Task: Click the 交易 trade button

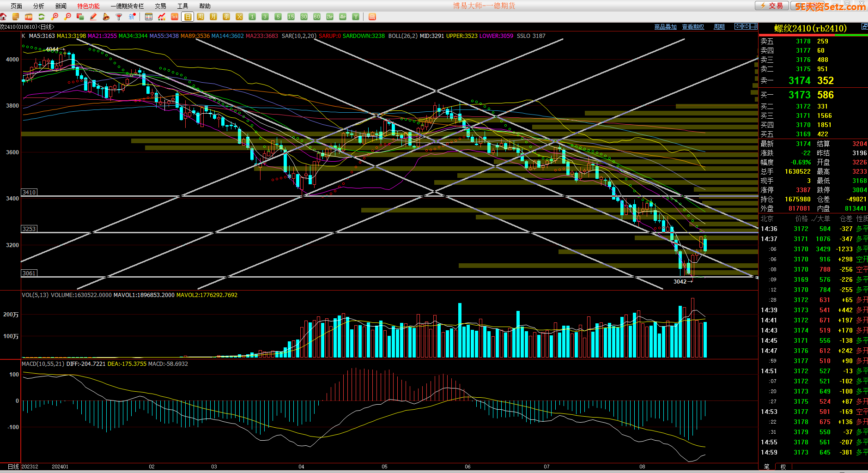Action: pos(772,6)
